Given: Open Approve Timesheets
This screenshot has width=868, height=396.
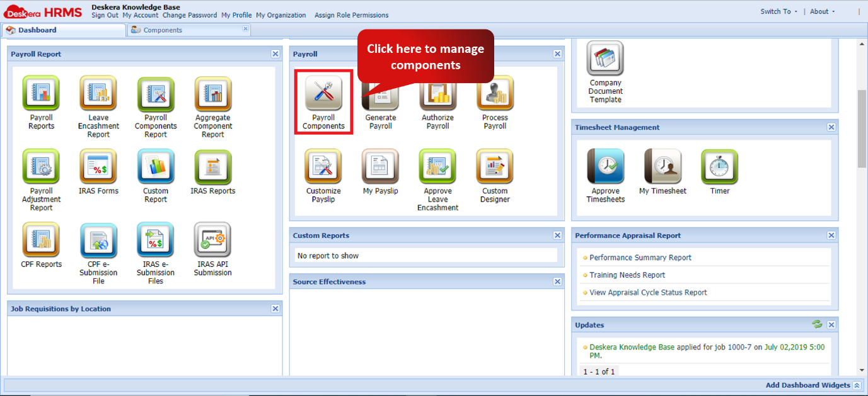Looking at the screenshot, I should pos(605,164).
